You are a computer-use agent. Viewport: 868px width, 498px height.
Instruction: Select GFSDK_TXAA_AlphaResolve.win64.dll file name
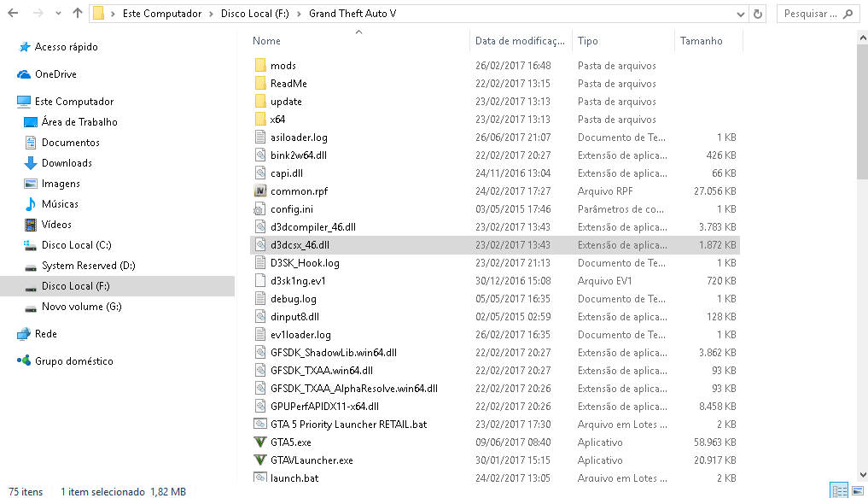353,389
